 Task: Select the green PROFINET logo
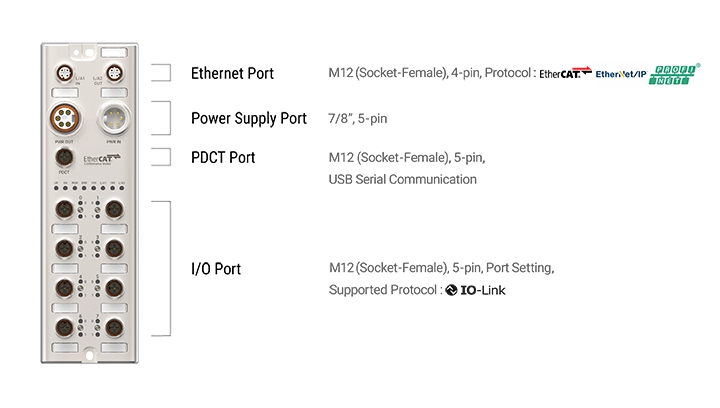click(676, 73)
